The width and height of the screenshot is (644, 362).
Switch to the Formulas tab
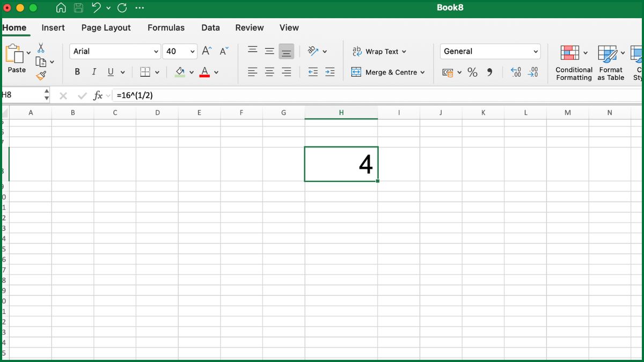click(166, 28)
